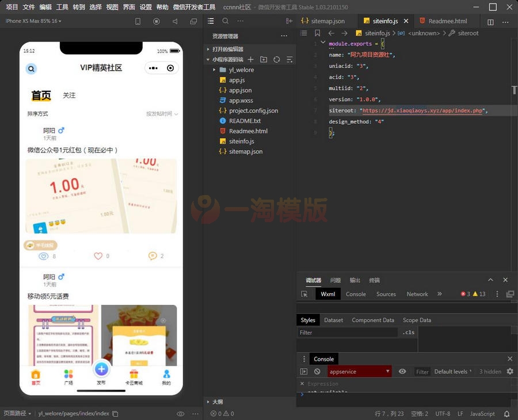Click the simulator record icon

click(x=156, y=21)
